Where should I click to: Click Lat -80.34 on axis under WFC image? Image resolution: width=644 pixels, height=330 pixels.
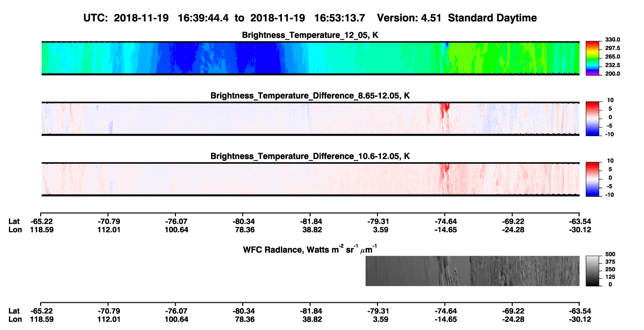point(243,311)
